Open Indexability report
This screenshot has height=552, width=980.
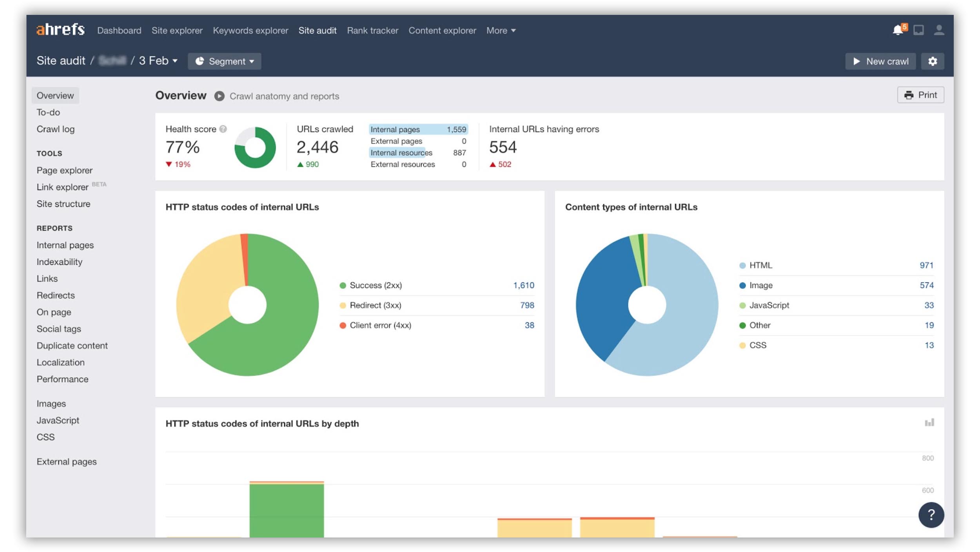pyautogui.click(x=60, y=262)
